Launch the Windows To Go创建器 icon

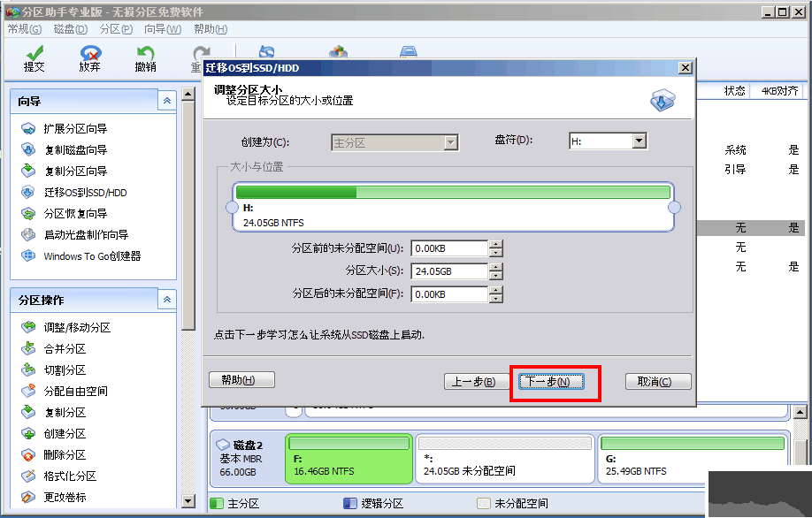tap(28, 255)
